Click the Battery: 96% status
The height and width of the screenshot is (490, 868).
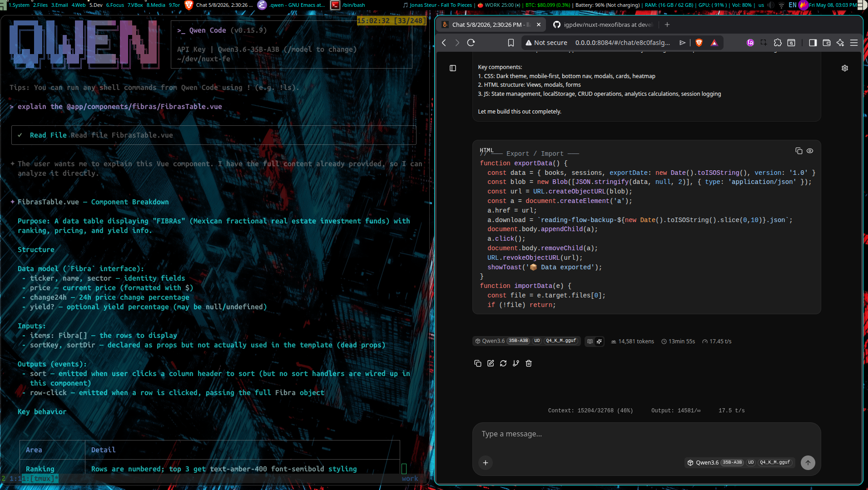coord(607,5)
